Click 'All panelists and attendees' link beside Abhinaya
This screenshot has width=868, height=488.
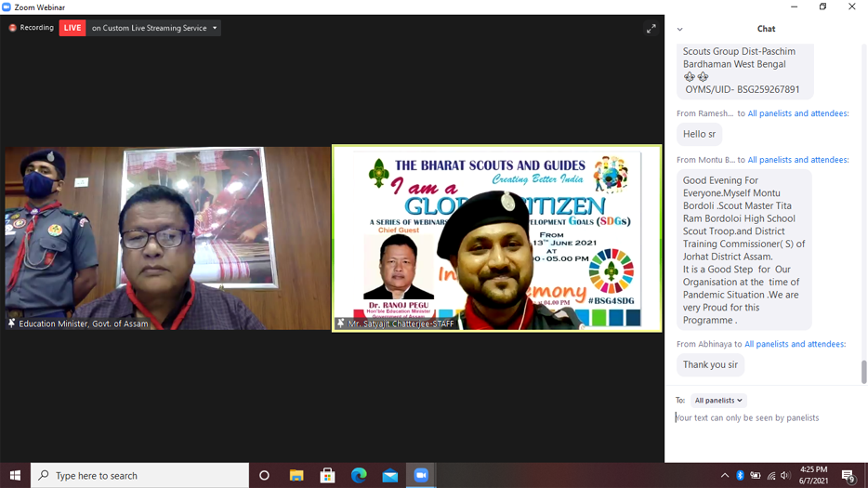pos(795,344)
